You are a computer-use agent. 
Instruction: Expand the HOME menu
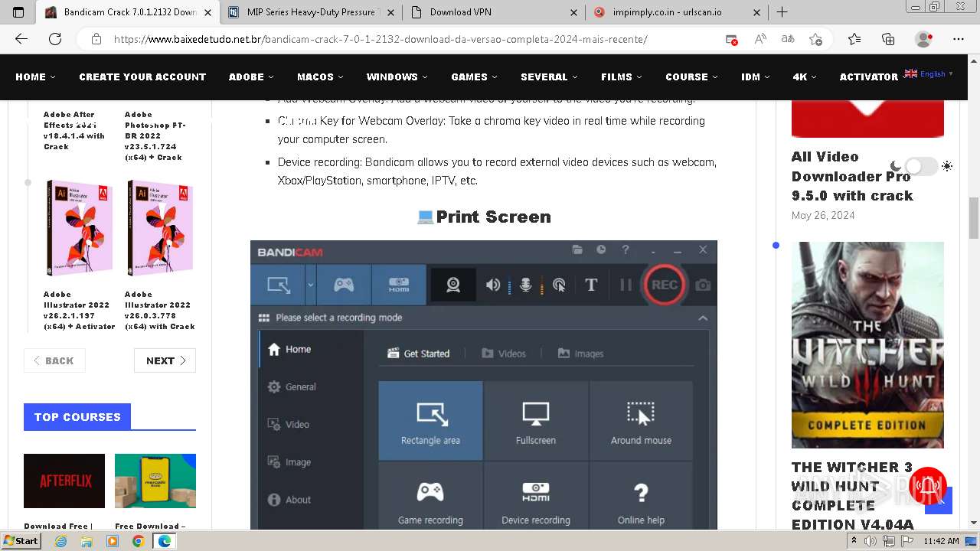tap(35, 77)
